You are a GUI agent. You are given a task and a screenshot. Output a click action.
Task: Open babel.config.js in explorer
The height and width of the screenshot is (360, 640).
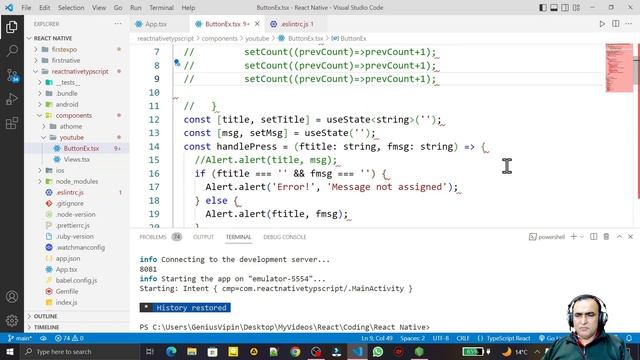click(77, 280)
